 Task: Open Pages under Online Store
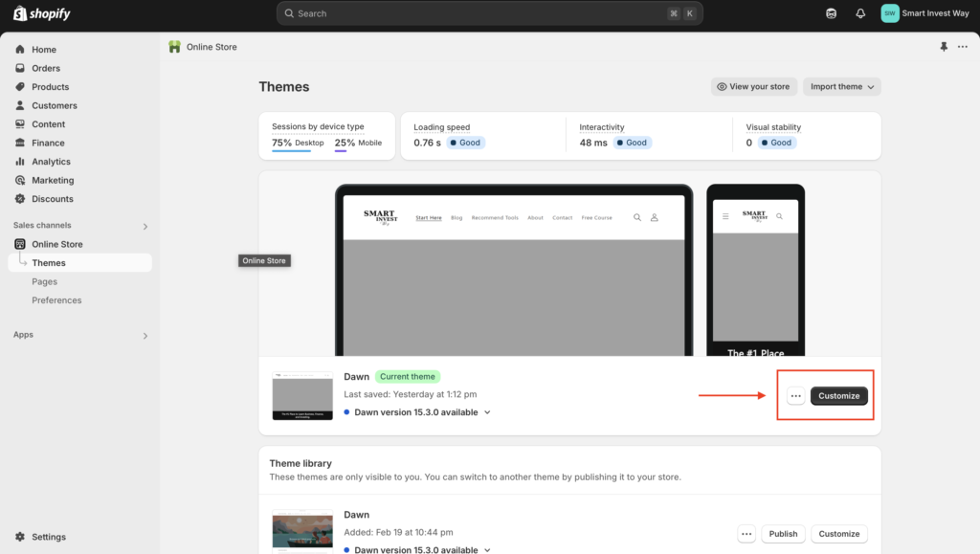point(44,281)
